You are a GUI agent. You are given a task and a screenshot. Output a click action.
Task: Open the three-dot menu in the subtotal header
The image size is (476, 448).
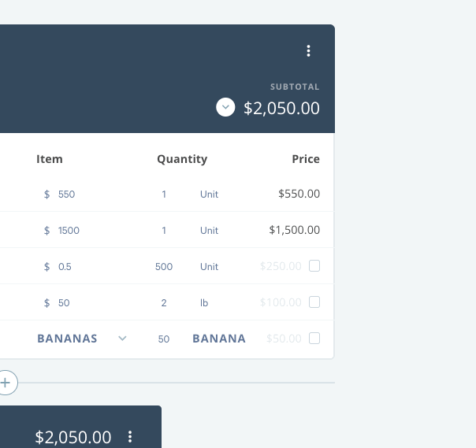click(308, 51)
